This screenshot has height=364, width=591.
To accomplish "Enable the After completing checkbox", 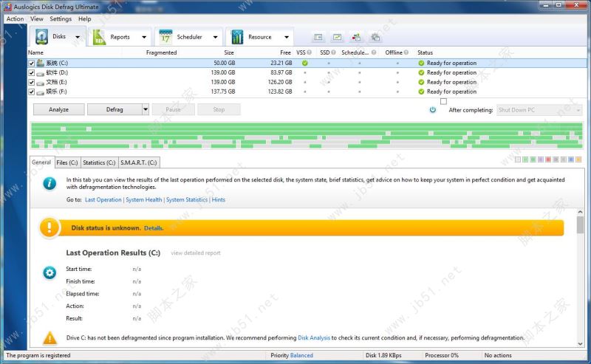I will 444,101.
